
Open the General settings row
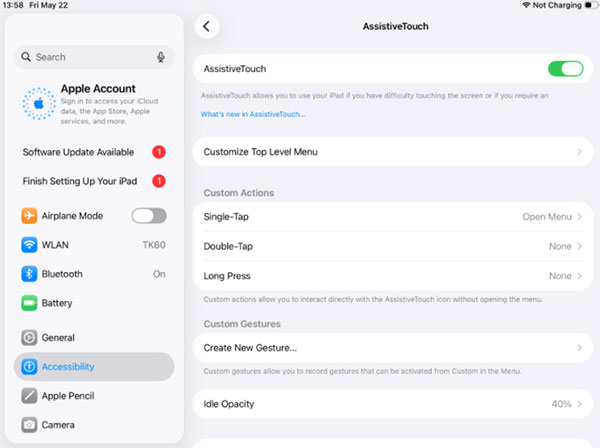pos(94,337)
